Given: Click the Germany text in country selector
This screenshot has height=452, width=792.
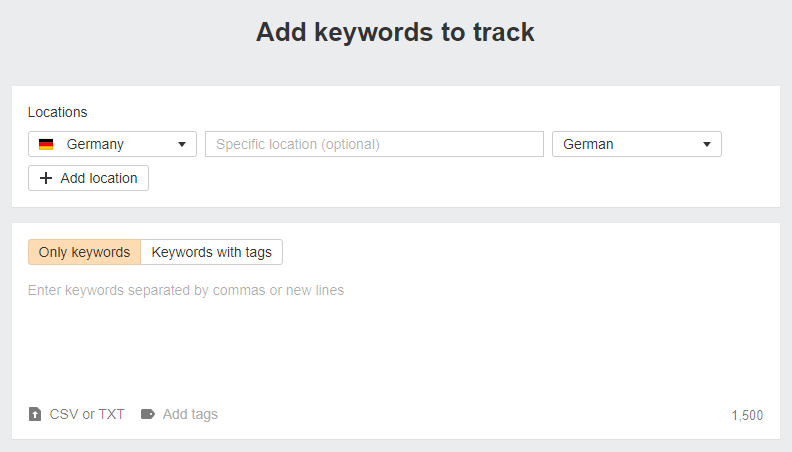Looking at the screenshot, I should (95, 144).
